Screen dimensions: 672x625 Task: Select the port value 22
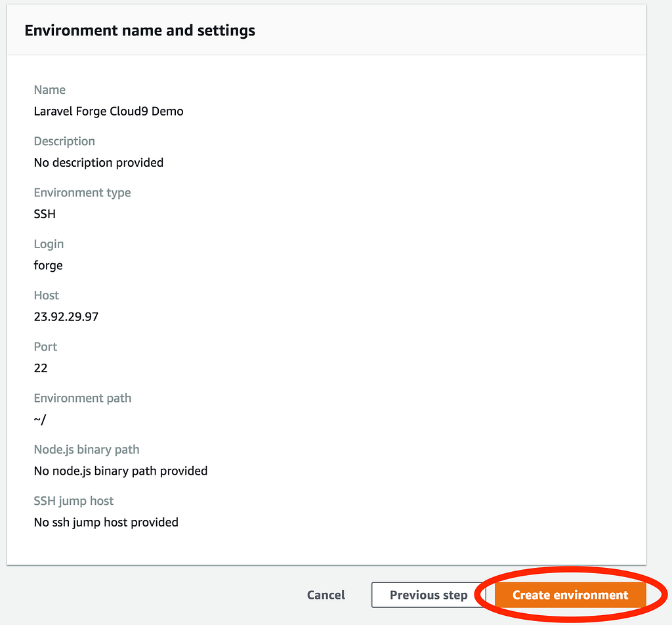click(x=41, y=368)
